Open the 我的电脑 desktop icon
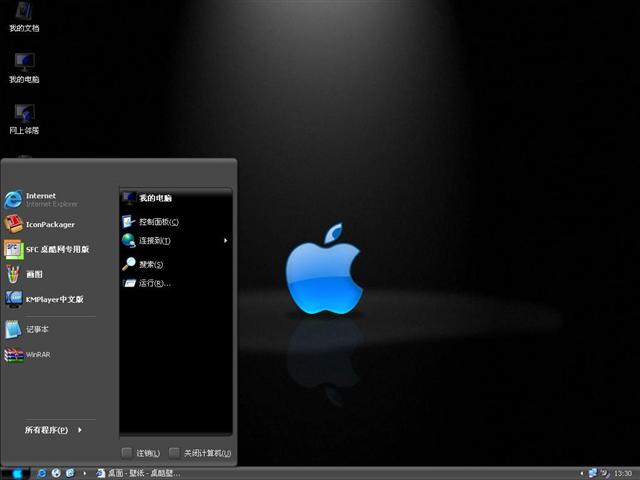 pos(24,68)
